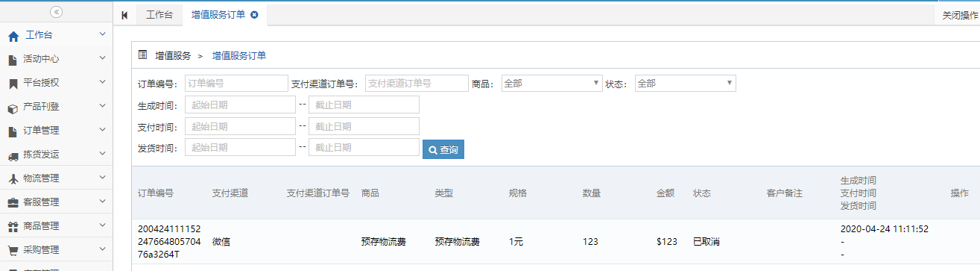Screen dimensions: 980x271
Task: Focus the 订单编号 input field
Action: pyautogui.click(x=235, y=84)
